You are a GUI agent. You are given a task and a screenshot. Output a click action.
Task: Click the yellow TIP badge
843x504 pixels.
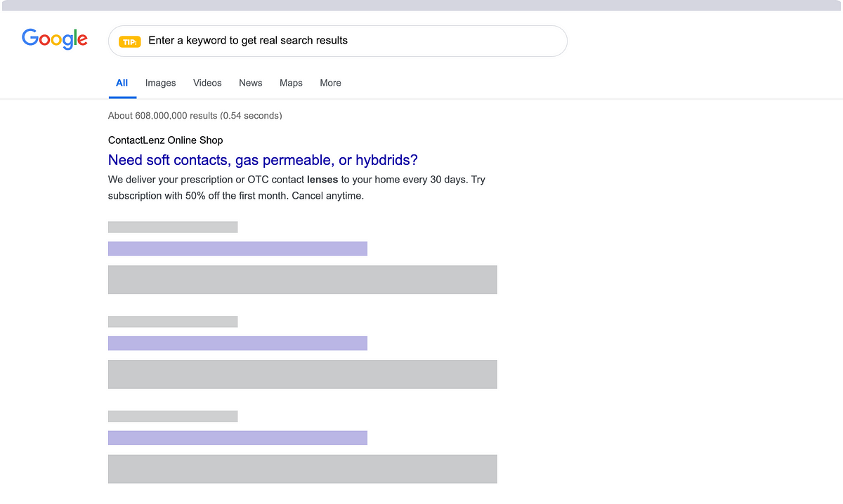coord(130,41)
